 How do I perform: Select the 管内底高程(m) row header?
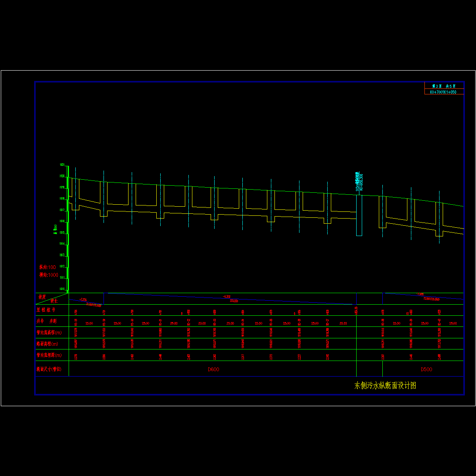point(49,332)
